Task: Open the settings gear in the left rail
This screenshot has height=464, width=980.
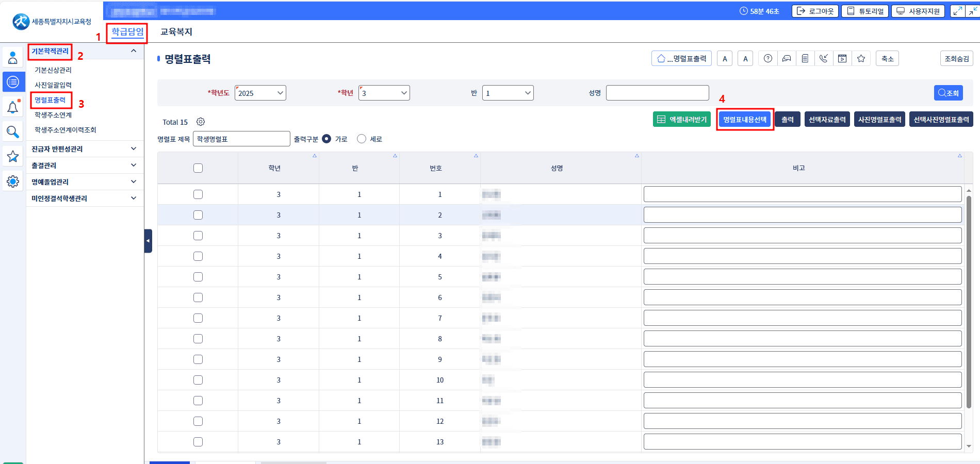Action: tap(13, 181)
